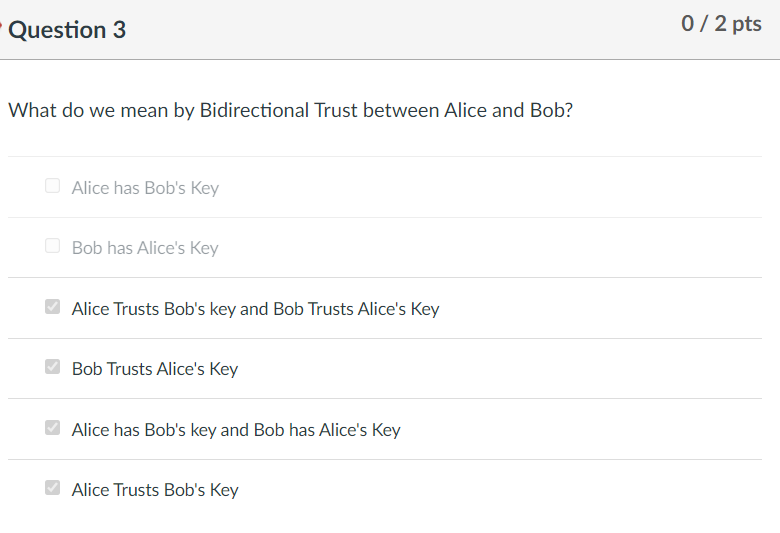The image size is (780, 533).
Task: Click the 'Alice Trusts Bob's Key' answer text
Action: [155, 490]
